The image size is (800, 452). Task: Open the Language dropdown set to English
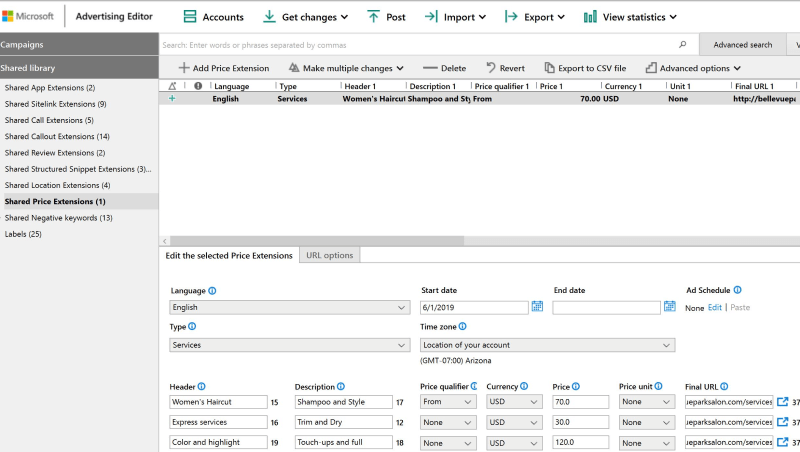coord(289,308)
